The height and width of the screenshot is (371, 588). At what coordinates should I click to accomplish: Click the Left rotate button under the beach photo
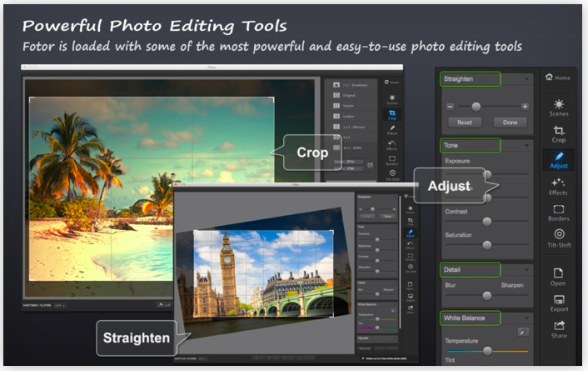point(164,305)
